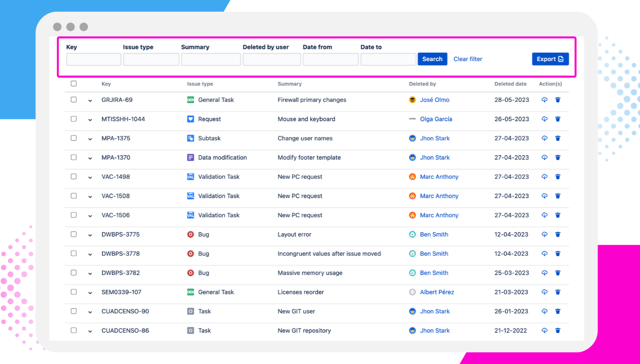640x364 pixels.
Task: Click the Issue type column header
Action: 200,84
